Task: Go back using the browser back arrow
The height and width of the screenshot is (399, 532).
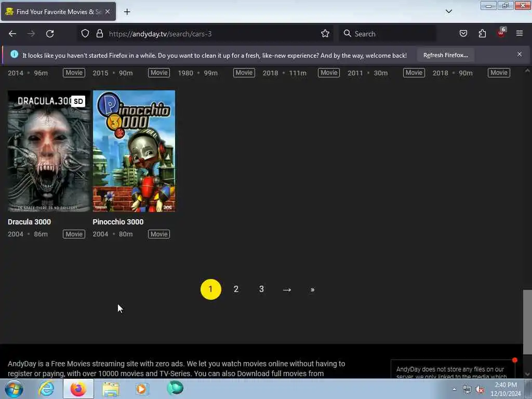Action: pyautogui.click(x=12, y=34)
